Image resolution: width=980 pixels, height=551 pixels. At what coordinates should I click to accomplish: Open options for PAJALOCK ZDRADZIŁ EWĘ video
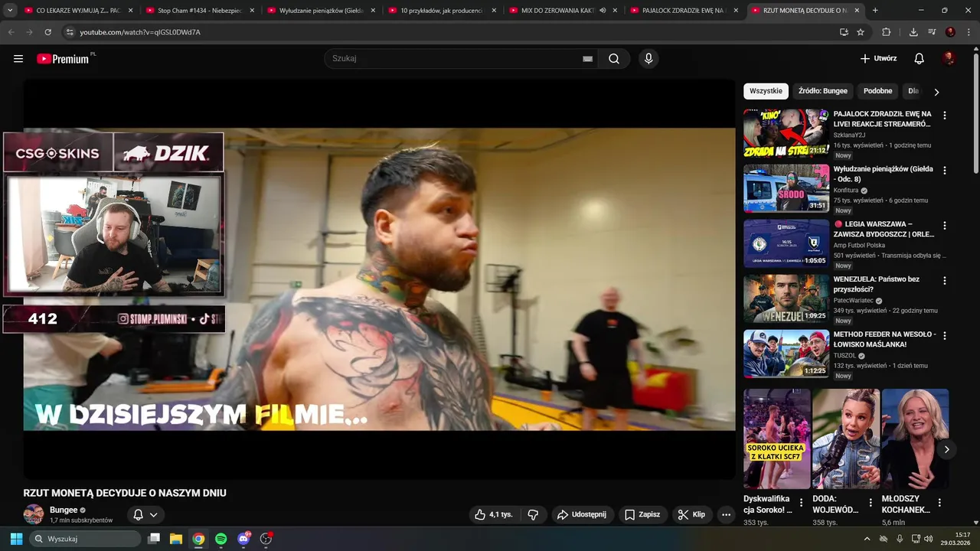pyautogui.click(x=944, y=116)
